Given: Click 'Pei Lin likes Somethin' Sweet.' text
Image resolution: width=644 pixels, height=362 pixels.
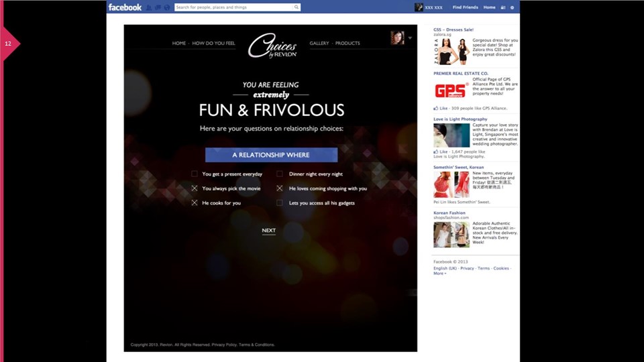Looking at the screenshot, I should [x=462, y=202].
